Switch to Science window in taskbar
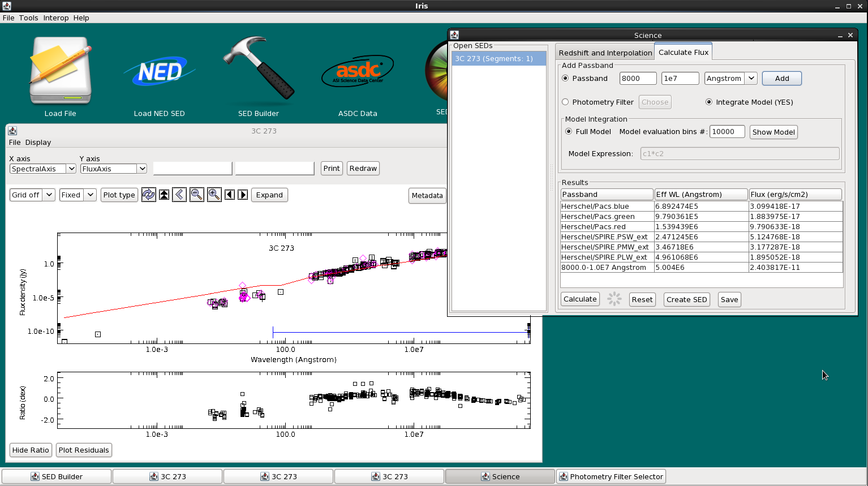 click(x=500, y=476)
